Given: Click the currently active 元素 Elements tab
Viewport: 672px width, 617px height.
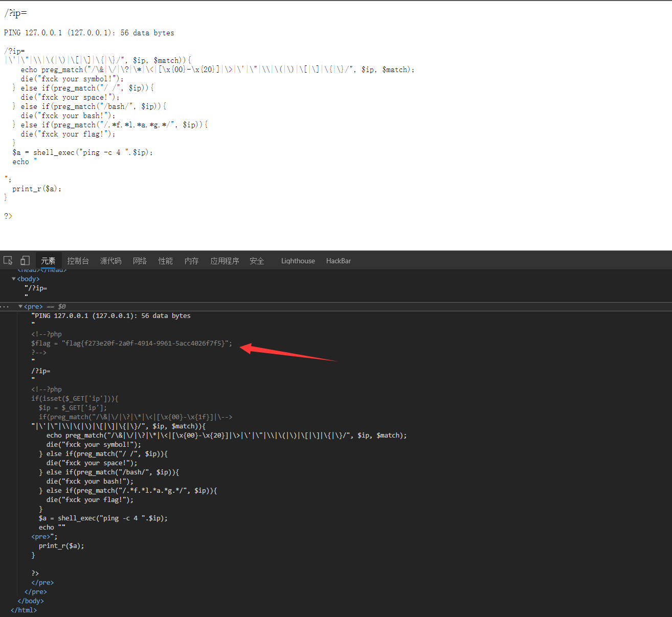Looking at the screenshot, I should pos(48,261).
